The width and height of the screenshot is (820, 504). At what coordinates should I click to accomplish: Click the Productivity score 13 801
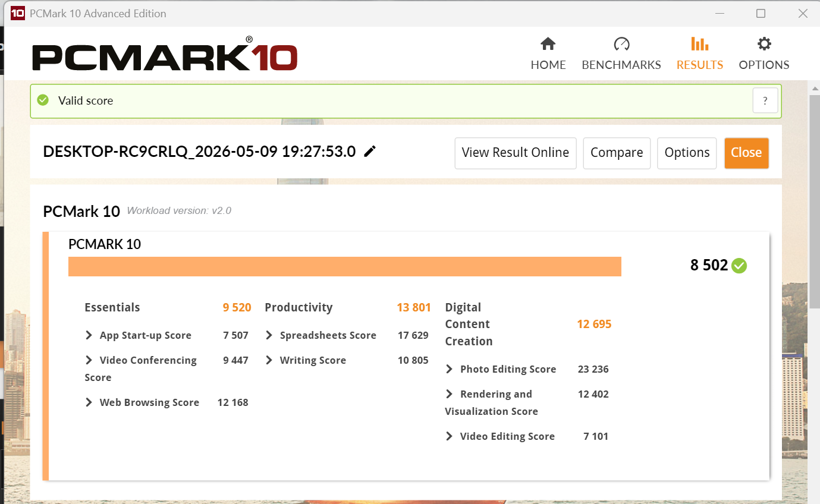click(x=414, y=307)
